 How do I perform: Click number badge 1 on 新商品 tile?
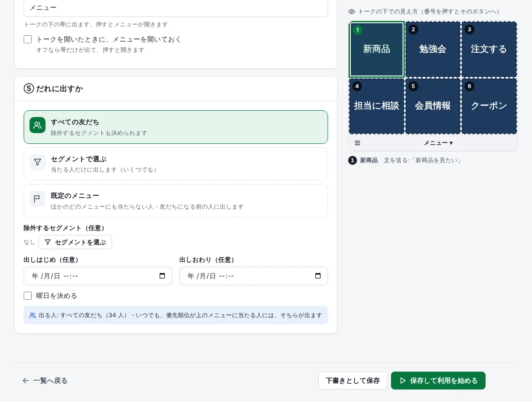pos(357,30)
